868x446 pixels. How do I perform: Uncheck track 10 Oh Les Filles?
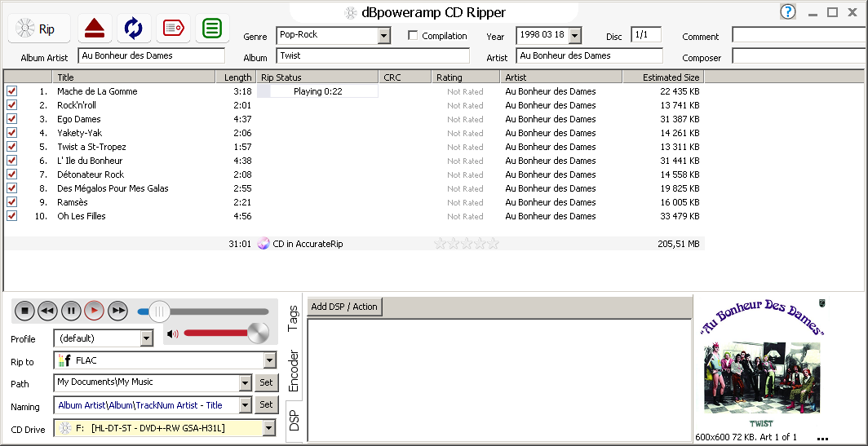[x=11, y=215]
